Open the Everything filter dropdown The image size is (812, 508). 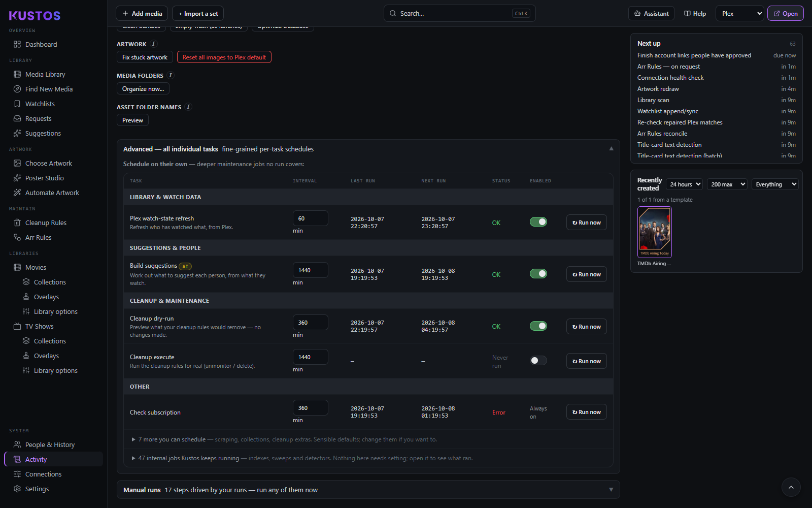click(x=775, y=184)
